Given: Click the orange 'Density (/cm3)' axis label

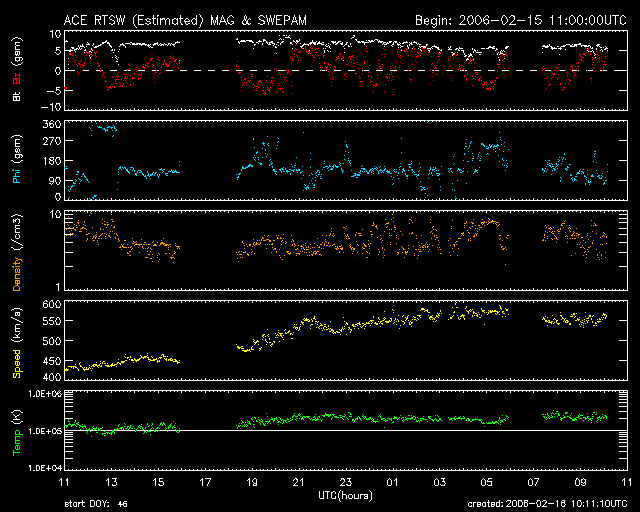Looking at the screenshot, I should click(17, 252).
